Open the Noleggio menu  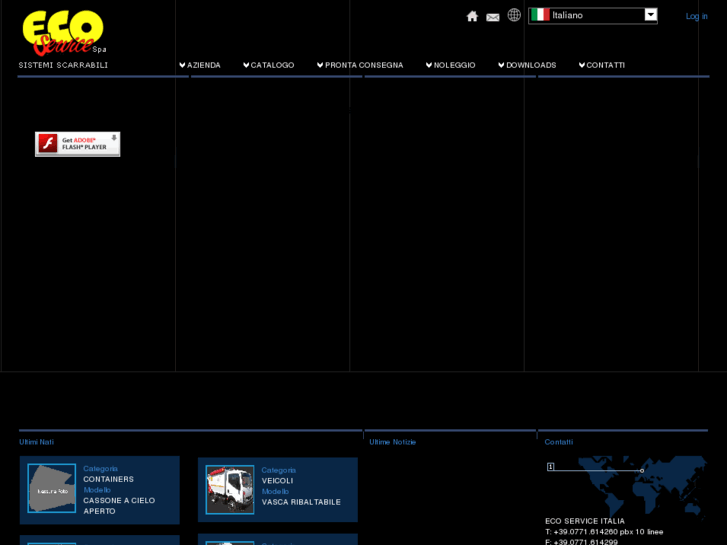[450, 65]
